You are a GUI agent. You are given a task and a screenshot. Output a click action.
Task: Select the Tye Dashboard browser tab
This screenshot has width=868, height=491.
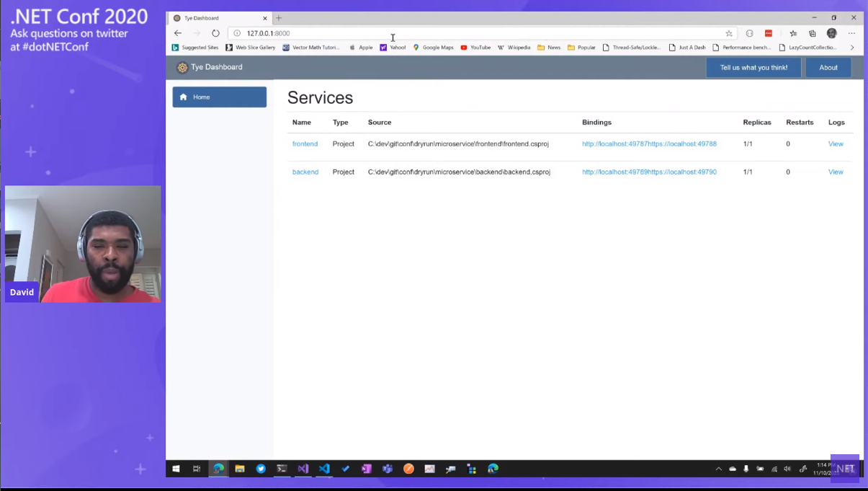point(216,18)
